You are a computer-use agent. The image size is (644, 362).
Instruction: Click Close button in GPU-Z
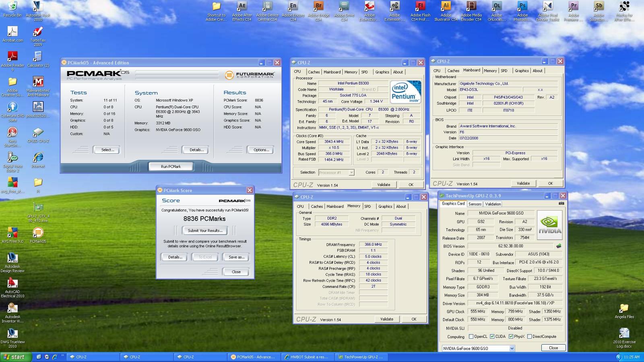coord(553,348)
